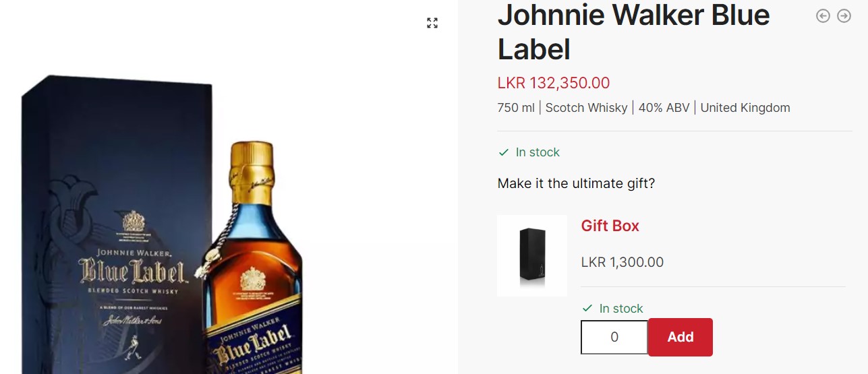Add the Gift Box to the order
The width and height of the screenshot is (868, 374).
pyautogui.click(x=681, y=337)
